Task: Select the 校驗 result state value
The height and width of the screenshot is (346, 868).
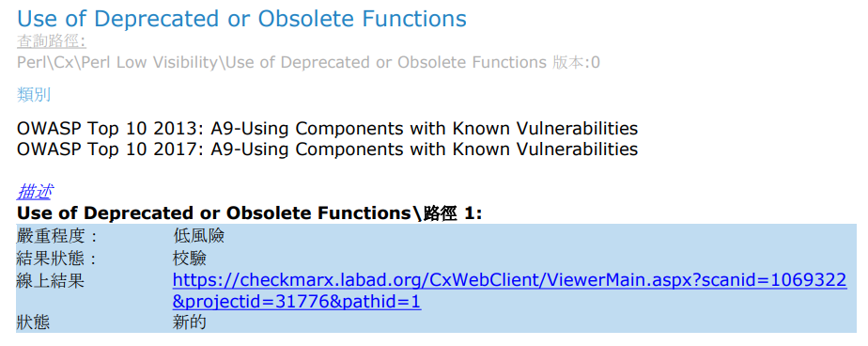Action: click(190, 259)
